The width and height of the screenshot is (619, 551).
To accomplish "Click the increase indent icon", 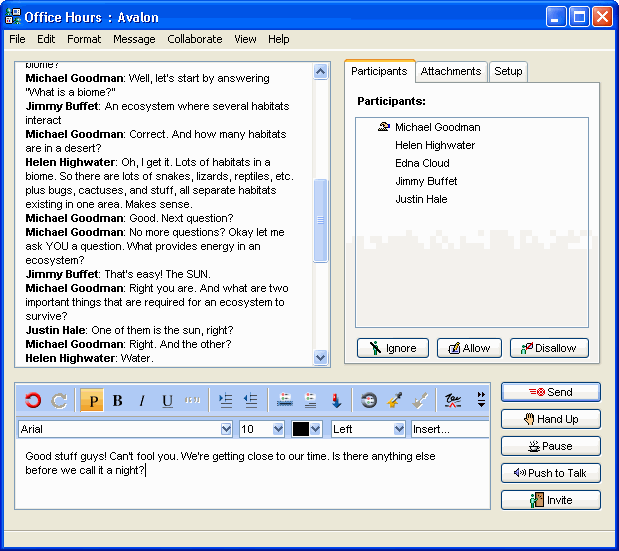I will [226, 401].
